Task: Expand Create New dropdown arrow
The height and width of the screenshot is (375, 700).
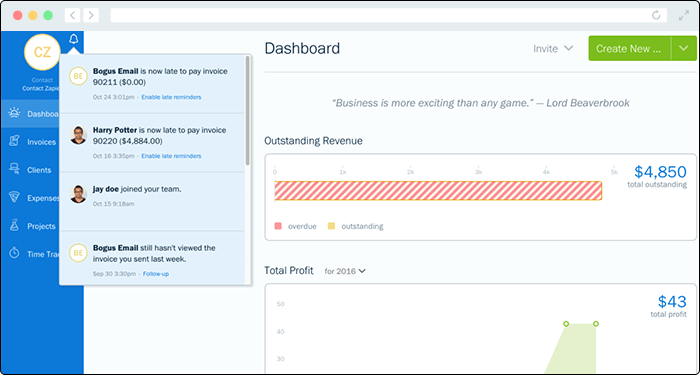Action: pyautogui.click(x=684, y=48)
